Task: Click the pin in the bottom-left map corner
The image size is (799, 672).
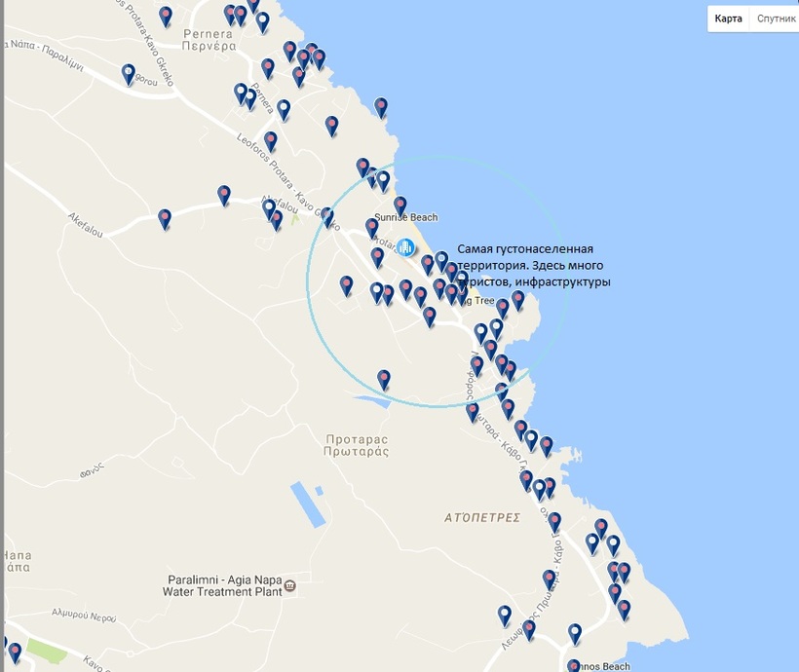Action: click(14, 652)
